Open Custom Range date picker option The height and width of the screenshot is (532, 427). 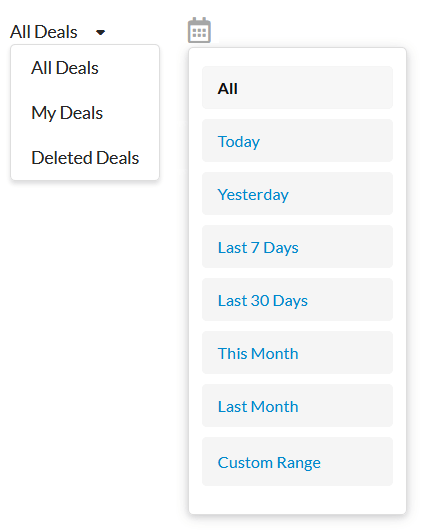[x=269, y=463]
